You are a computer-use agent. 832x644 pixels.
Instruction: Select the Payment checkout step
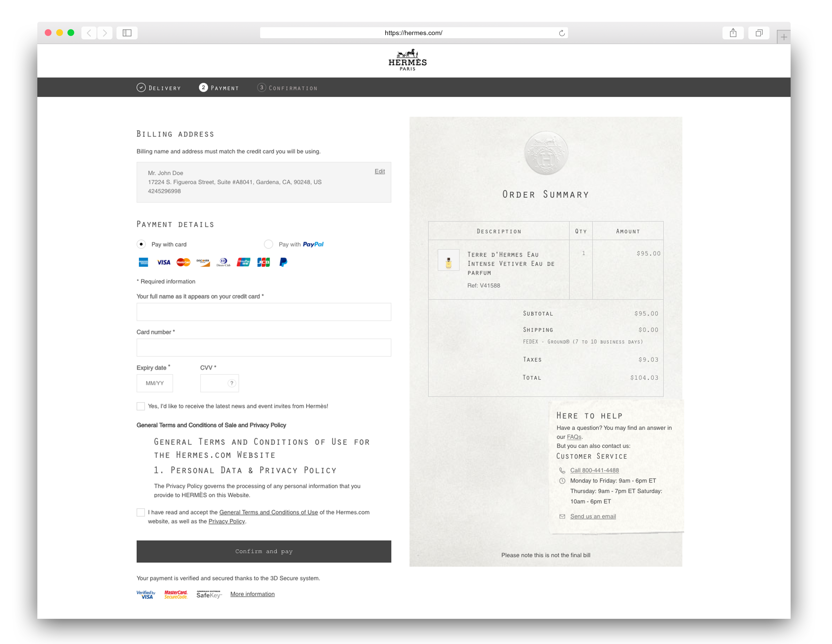(x=219, y=88)
